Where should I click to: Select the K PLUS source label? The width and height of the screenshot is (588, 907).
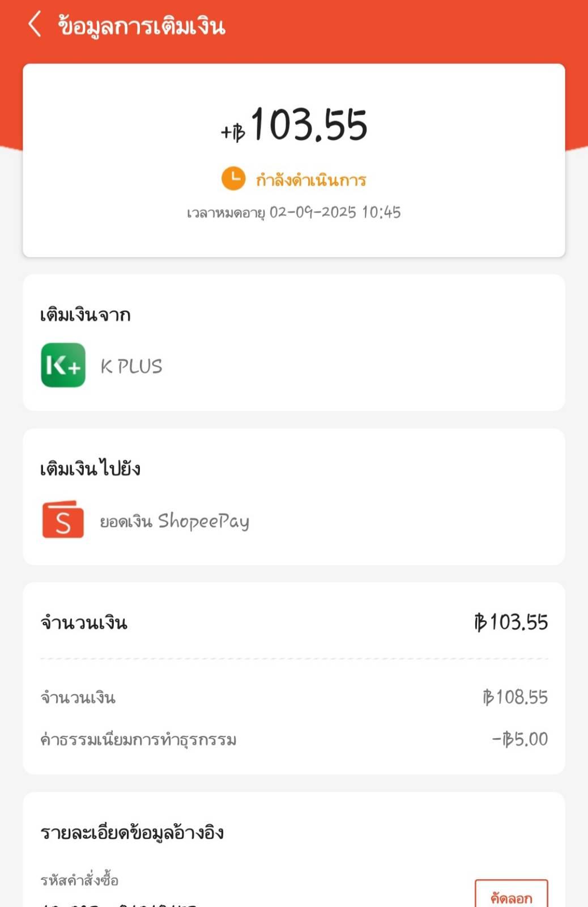[131, 366]
